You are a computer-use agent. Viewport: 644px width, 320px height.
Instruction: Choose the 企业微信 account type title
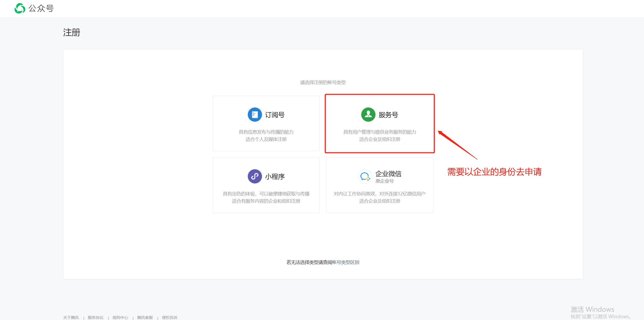(388, 174)
